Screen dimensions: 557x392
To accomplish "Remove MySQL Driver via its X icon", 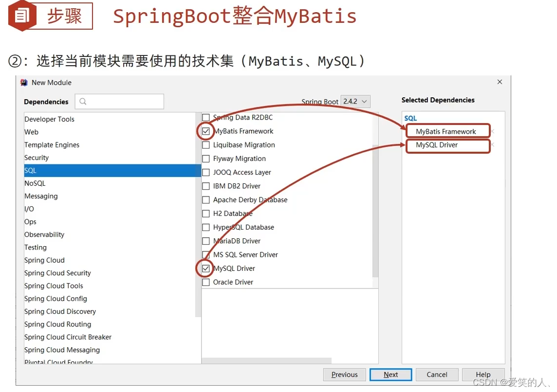I will click(x=493, y=144).
